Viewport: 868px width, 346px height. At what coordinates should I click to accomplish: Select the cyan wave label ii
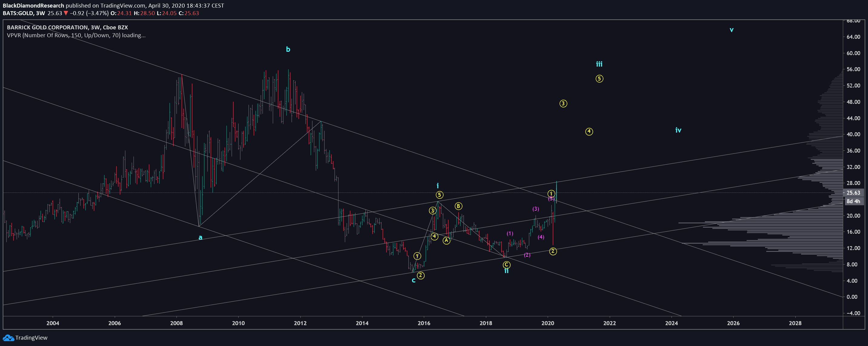click(507, 271)
